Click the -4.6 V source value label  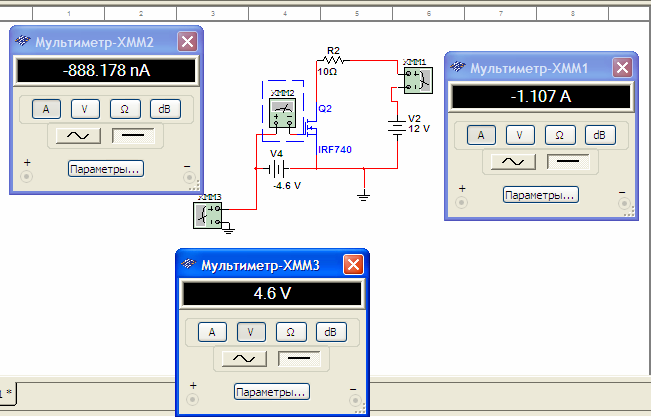(x=287, y=186)
